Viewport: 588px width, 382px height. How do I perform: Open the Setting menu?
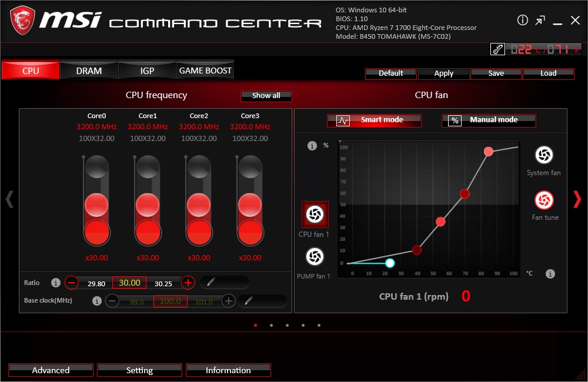click(139, 370)
